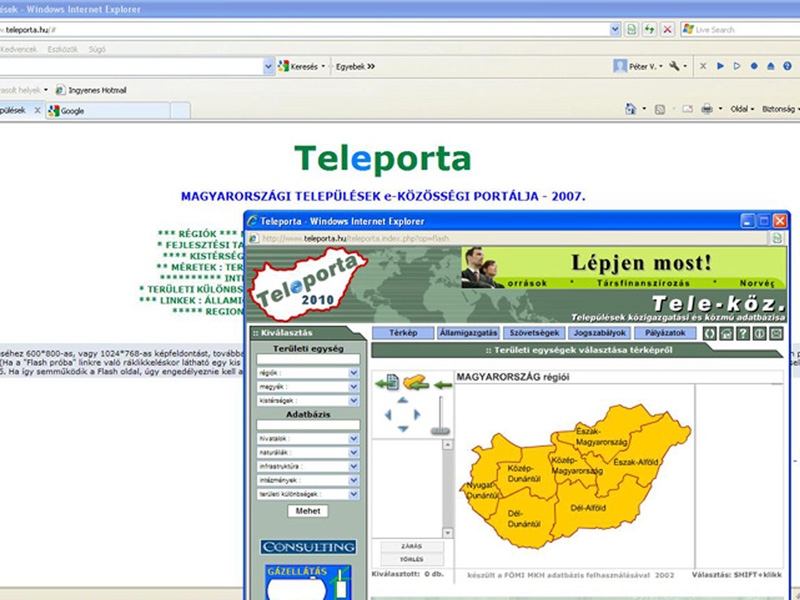
Task: Click the back-to-list green arrow document icon
Action: 388,383
